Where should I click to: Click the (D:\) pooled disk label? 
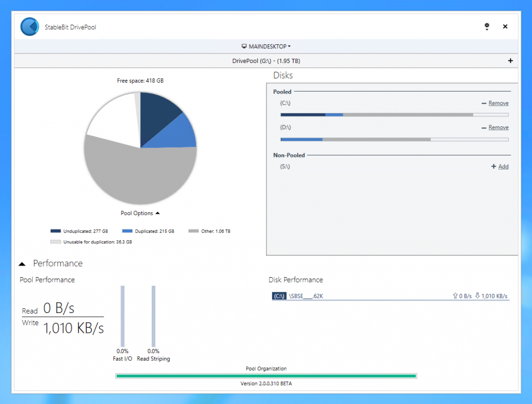pyautogui.click(x=285, y=128)
